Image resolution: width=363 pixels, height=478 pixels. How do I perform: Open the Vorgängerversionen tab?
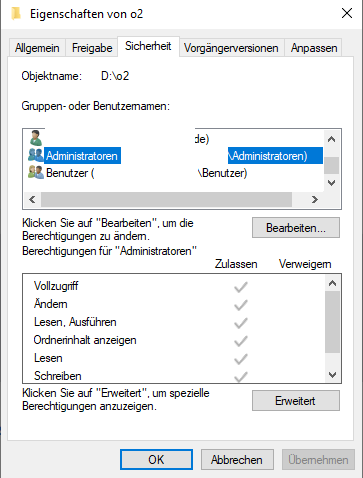tap(231, 48)
